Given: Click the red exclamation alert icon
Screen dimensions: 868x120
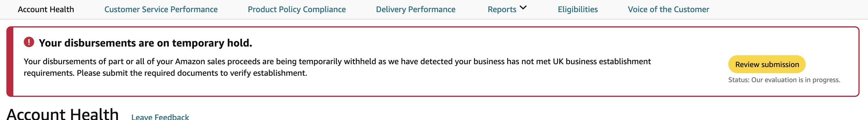Looking at the screenshot, I should (29, 42).
